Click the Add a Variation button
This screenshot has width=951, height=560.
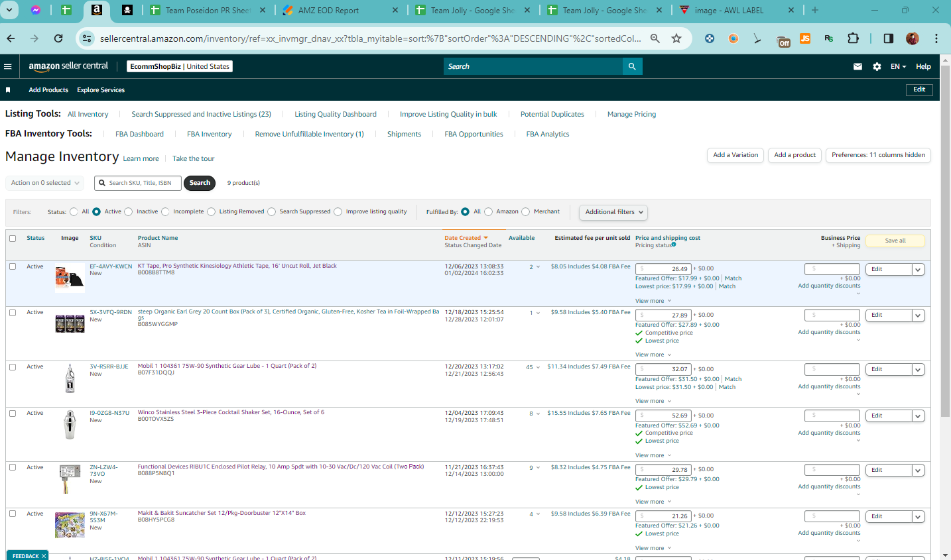click(x=735, y=155)
